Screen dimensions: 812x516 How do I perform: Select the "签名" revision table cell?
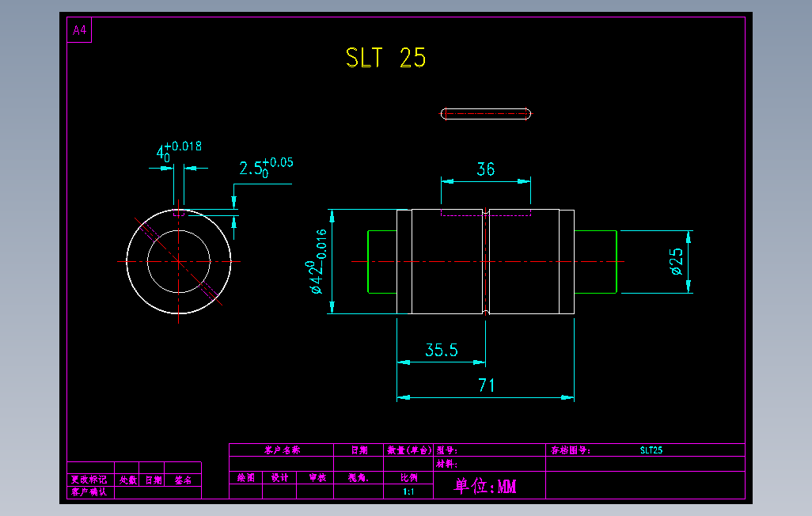click(183, 480)
